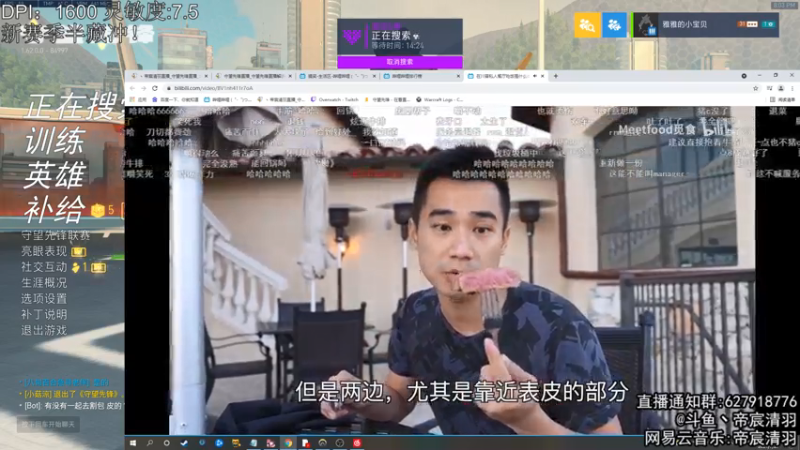Open the Windows Start menu
This screenshot has width=800, height=450.
pyautogui.click(x=133, y=443)
